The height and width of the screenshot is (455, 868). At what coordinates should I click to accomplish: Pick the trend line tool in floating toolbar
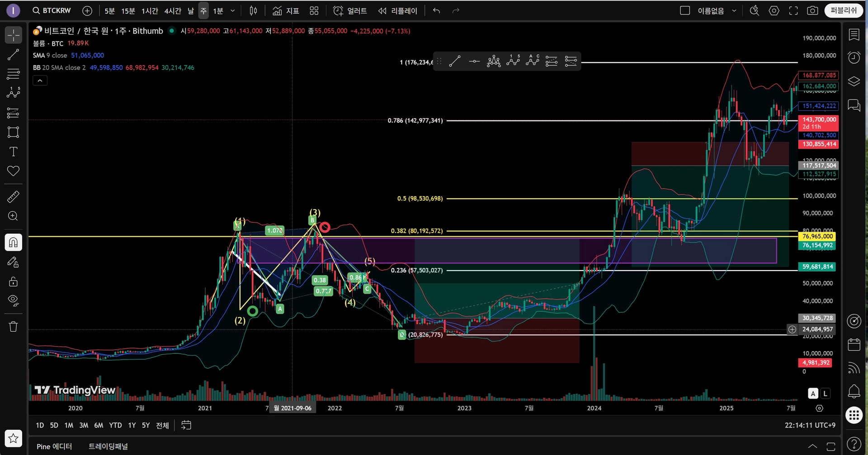[455, 61]
